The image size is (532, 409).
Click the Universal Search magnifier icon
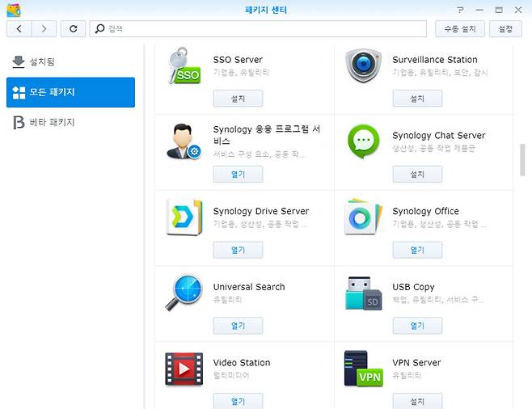tap(184, 293)
